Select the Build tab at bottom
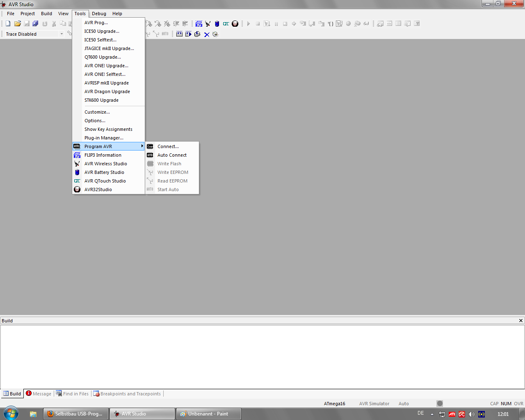Image resolution: width=525 pixels, height=420 pixels. [x=12, y=394]
